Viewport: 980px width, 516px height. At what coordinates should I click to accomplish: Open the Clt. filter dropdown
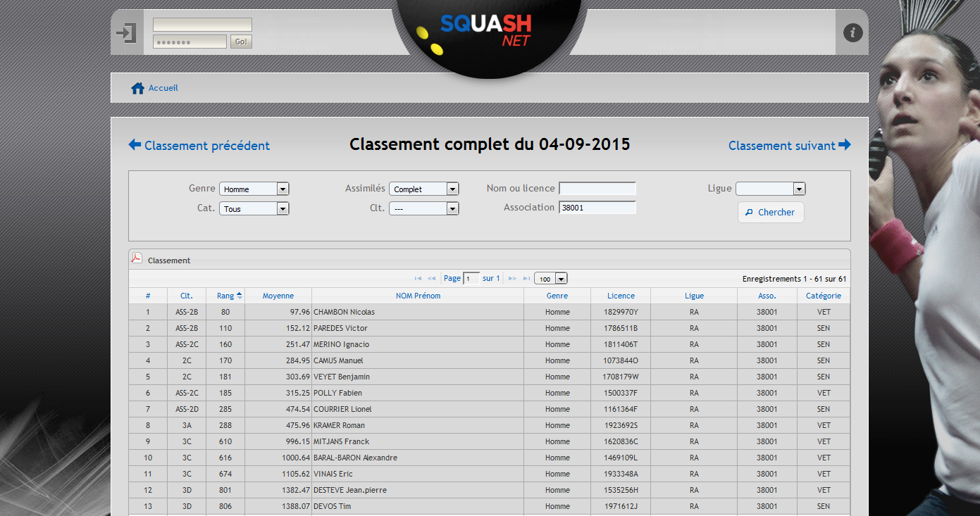click(x=424, y=208)
